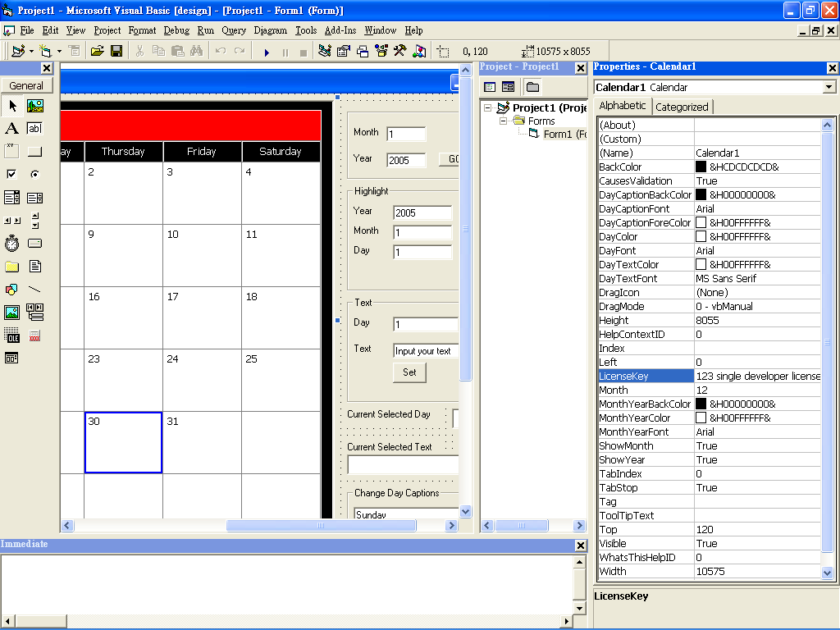Open the Project Explorer toolbar icon

(324, 51)
